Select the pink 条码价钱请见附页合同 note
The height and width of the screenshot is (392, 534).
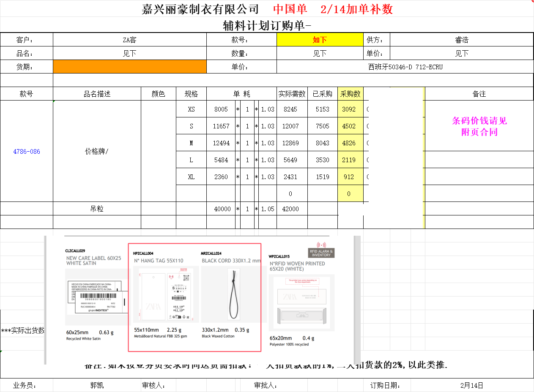pyautogui.click(x=479, y=126)
